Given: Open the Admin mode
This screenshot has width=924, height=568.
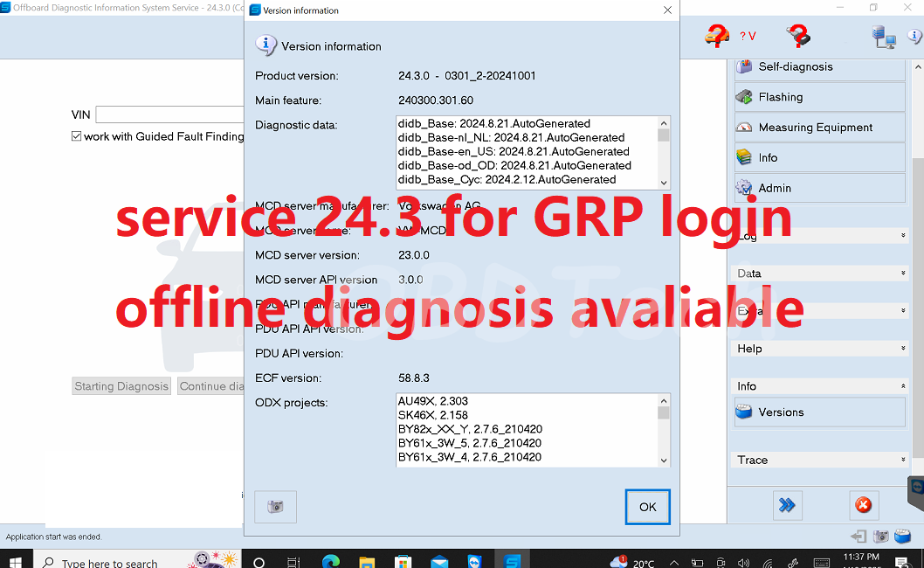Looking at the screenshot, I should (820, 188).
